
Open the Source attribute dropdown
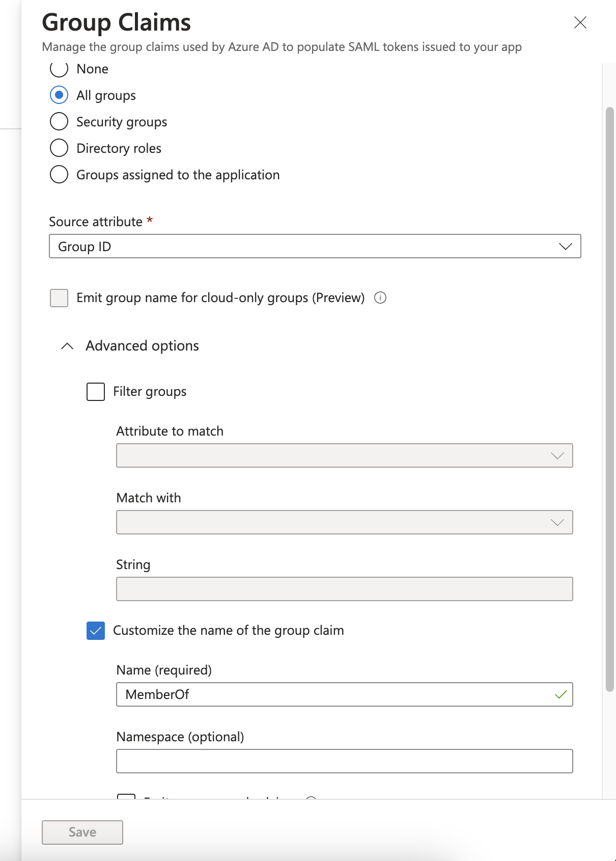point(315,247)
